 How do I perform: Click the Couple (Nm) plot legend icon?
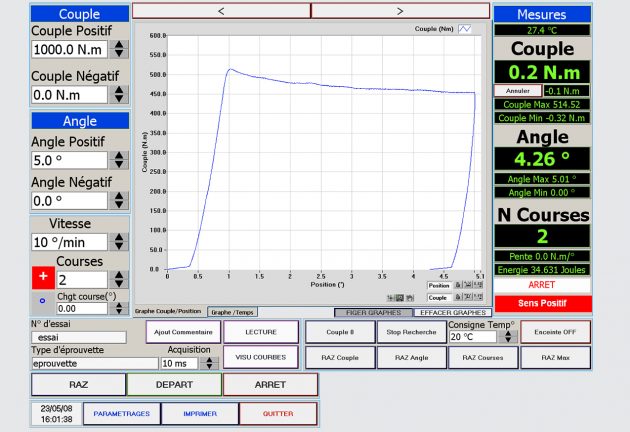pyautogui.click(x=465, y=29)
